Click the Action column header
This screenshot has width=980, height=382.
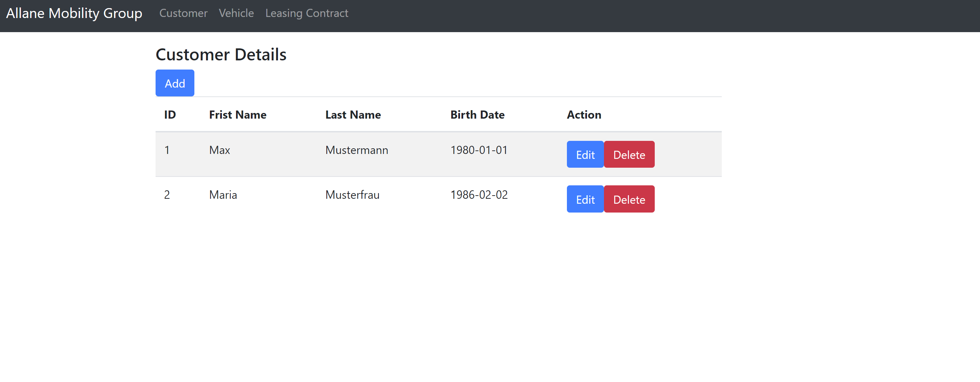point(583,115)
